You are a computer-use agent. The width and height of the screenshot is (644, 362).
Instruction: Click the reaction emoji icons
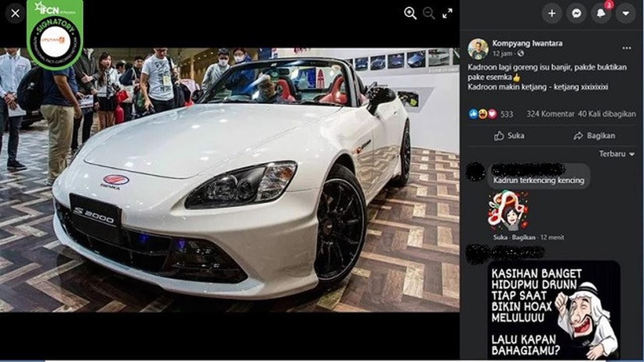[482, 114]
